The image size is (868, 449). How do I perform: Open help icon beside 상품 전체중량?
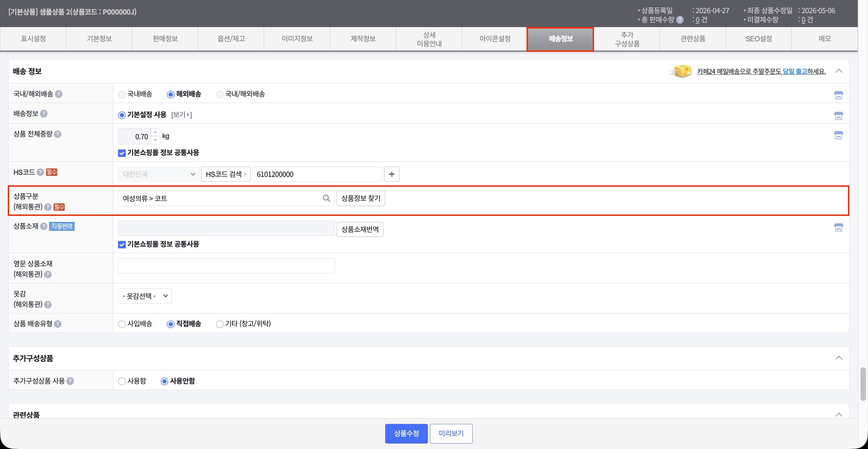[58, 134]
